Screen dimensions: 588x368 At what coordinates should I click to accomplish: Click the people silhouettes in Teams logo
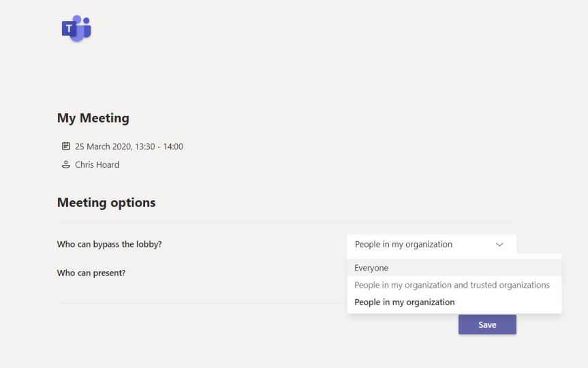coord(84,26)
